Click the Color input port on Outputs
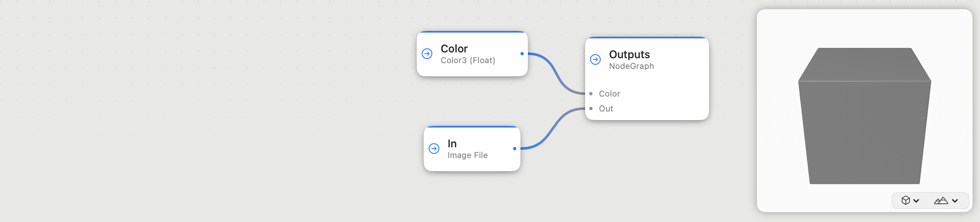This screenshot has width=980, height=222. pos(591,94)
